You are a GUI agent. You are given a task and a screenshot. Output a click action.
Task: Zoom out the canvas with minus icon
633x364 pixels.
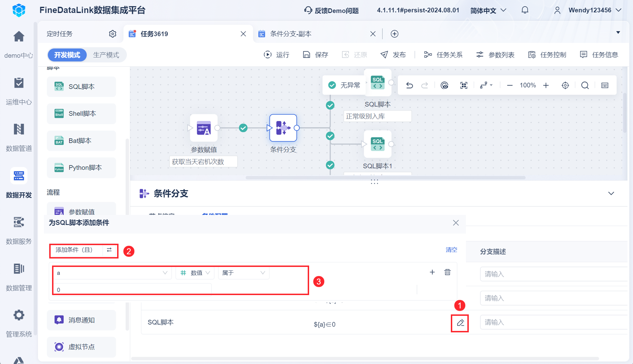pos(510,85)
